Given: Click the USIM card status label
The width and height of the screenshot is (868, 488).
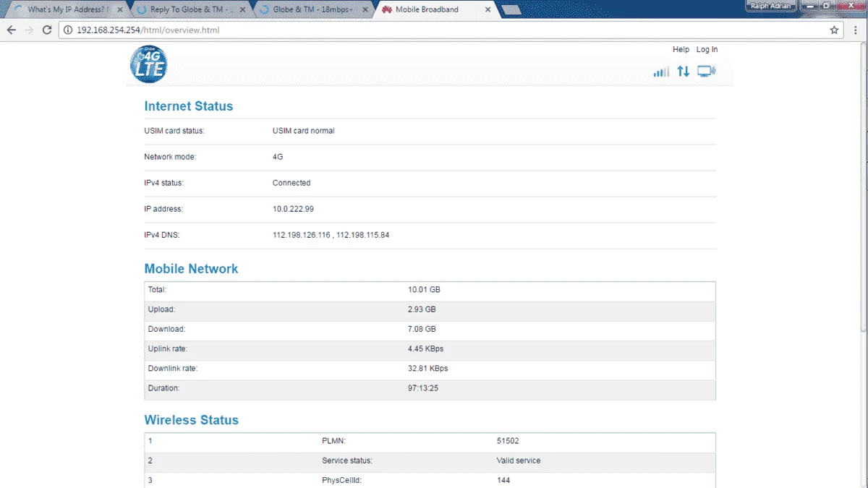Looking at the screenshot, I should coord(174,131).
